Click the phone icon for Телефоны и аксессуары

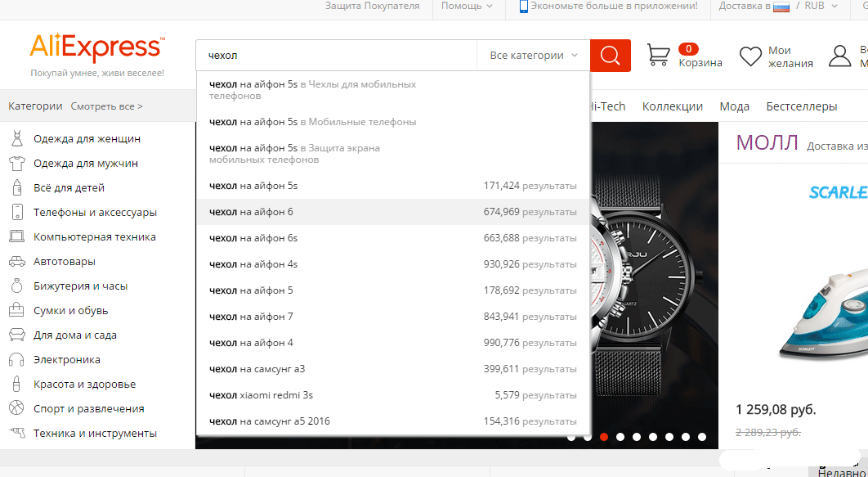pos(17,212)
